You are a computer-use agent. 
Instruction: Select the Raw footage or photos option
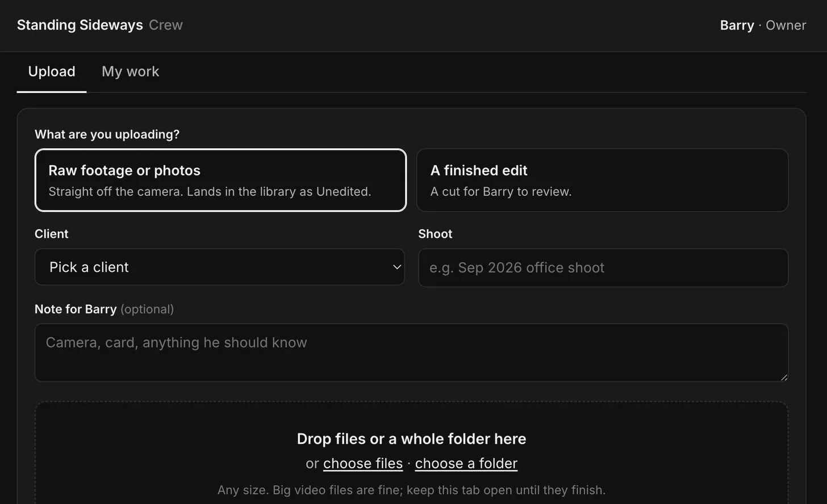(220, 180)
